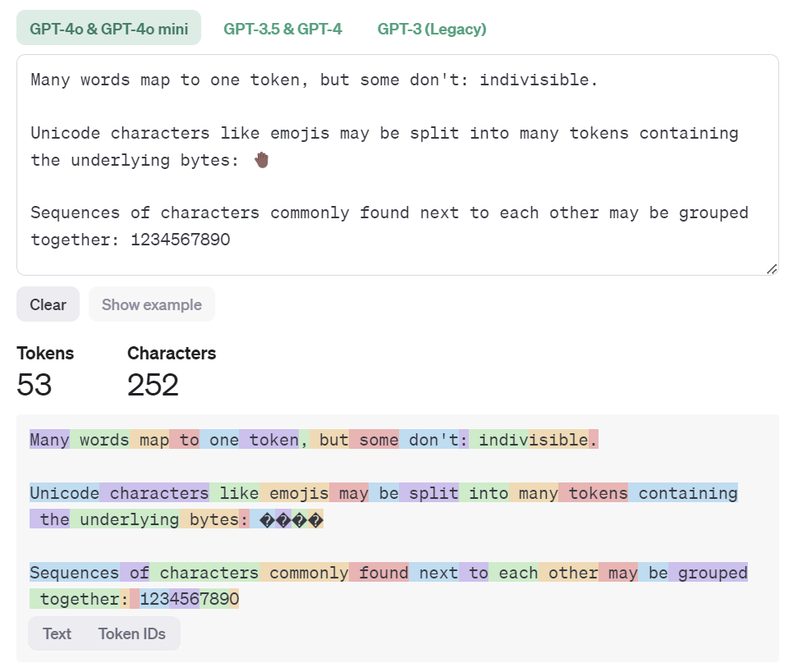Click the highlighted 'like' token in the output
Screen dimensions: 789x672
234,493
